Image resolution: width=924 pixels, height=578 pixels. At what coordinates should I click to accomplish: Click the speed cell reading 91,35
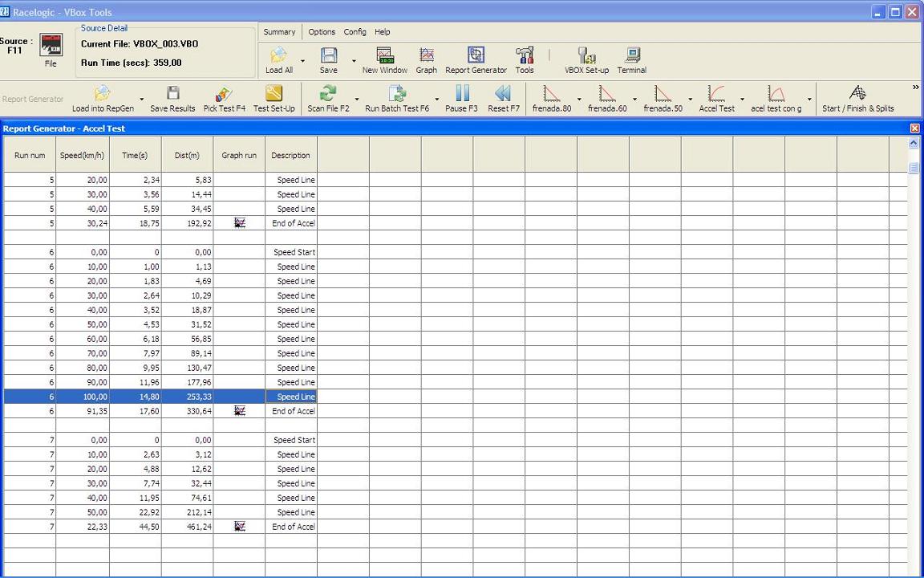pyautogui.click(x=83, y=411)
